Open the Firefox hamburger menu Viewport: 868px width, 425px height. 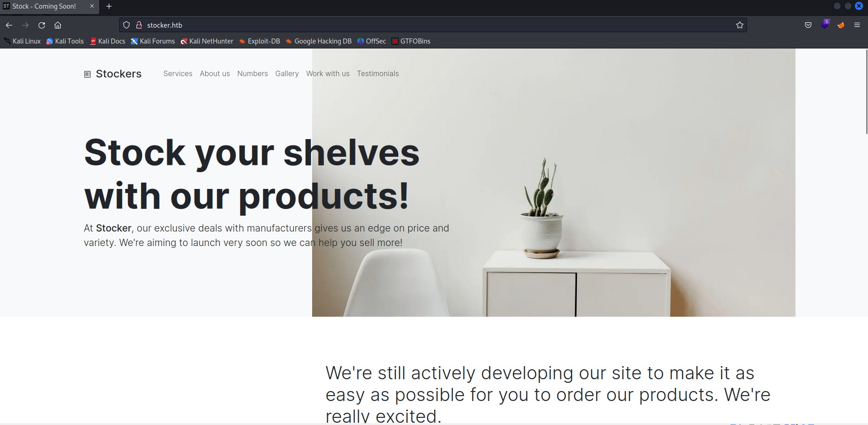coord(857,25)
